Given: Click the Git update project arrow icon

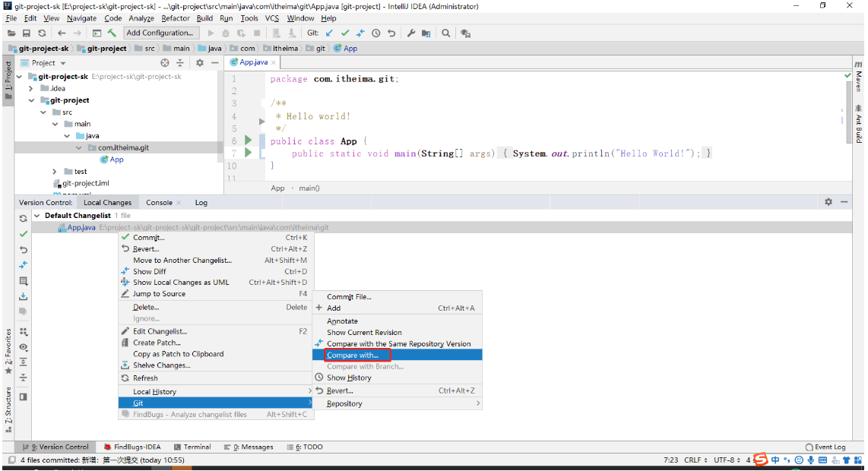Looking at the screenshot, I should pyautogui.click(x=329, y=33).
